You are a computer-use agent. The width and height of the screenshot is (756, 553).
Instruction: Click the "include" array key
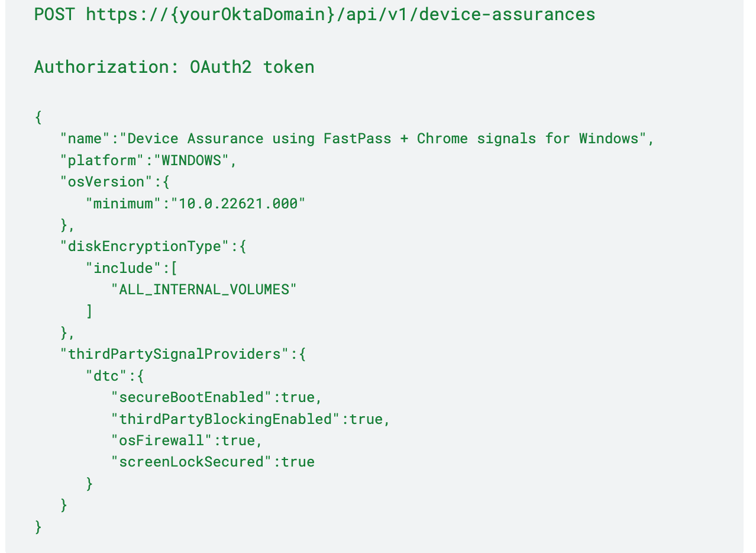coord(123,268)
